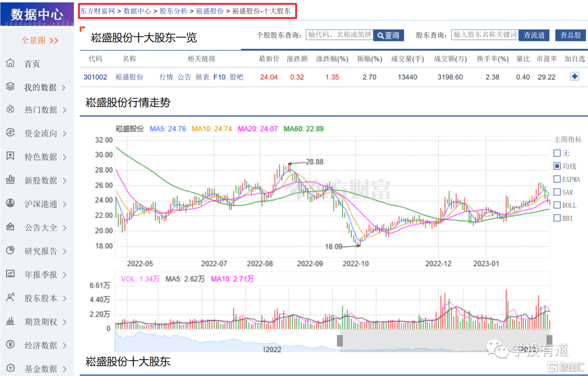
Task: Open the 期货期权 menu item
Action: (x=40, y=322)
